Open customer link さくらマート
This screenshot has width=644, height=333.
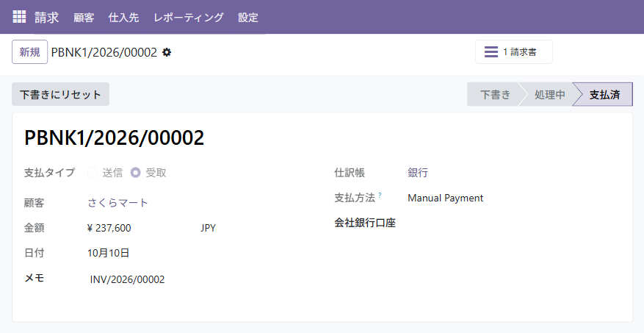[118, 203]
